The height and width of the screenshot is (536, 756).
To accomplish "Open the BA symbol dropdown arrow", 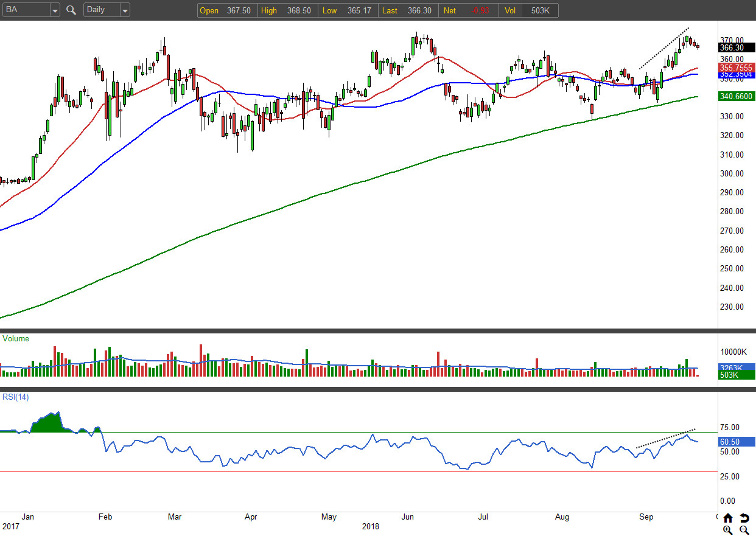I will click(55, 10).
